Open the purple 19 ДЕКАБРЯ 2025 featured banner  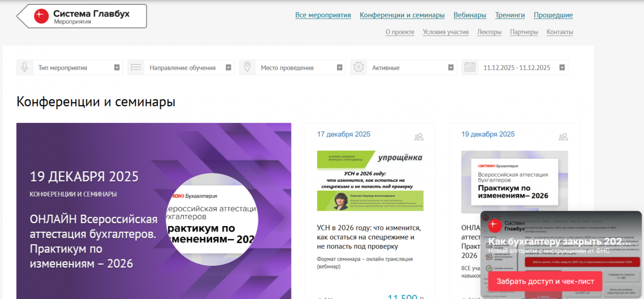point(154,211)
